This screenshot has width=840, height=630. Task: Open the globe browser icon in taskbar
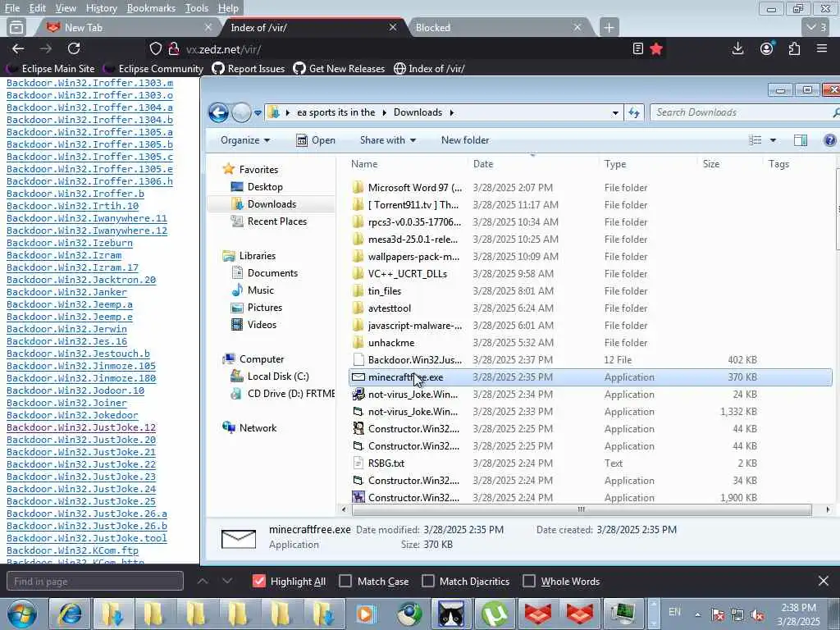point(409,614)
